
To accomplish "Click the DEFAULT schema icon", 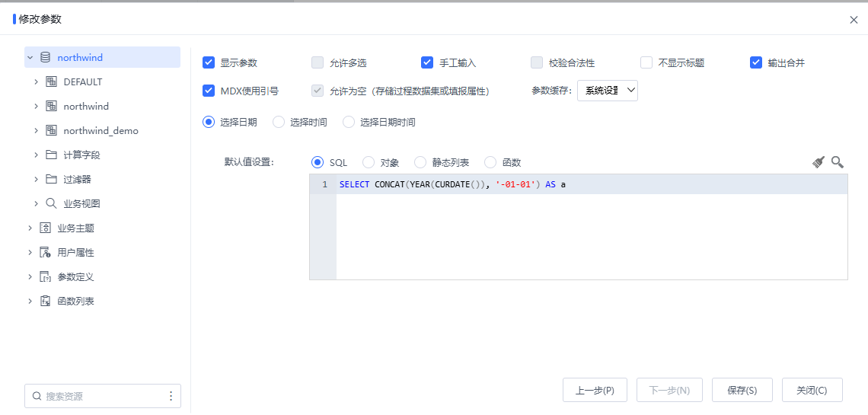I will [52, 82].
